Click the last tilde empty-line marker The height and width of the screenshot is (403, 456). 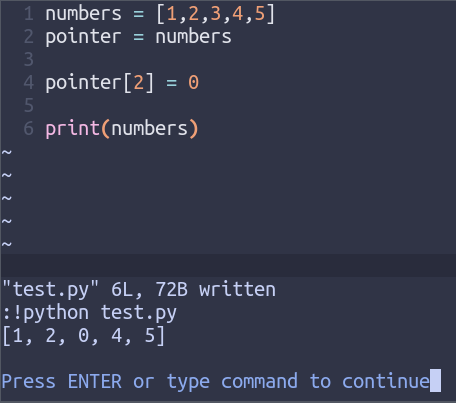[7, 244]
